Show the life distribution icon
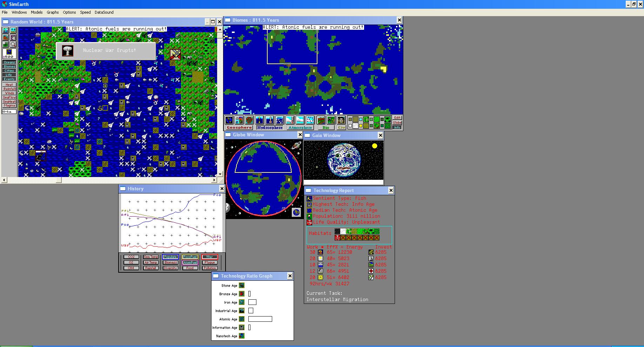Viewport: 644px width, 347px height. (x=331, y=120)
